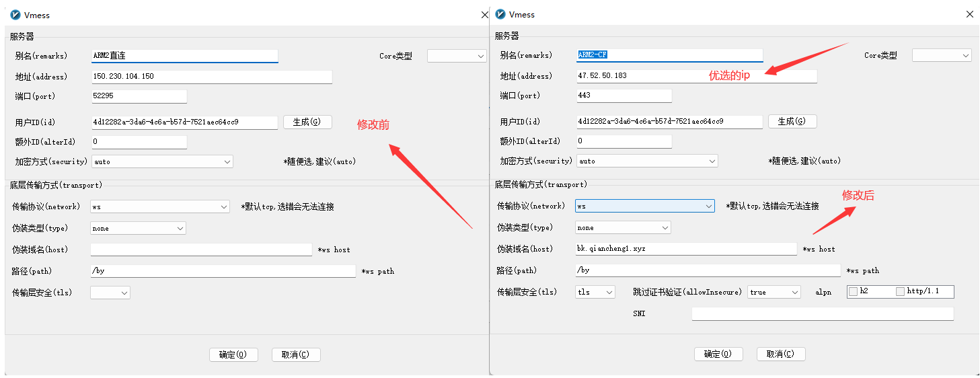Confirm with 确定(O) in left window

coord(233,354)
